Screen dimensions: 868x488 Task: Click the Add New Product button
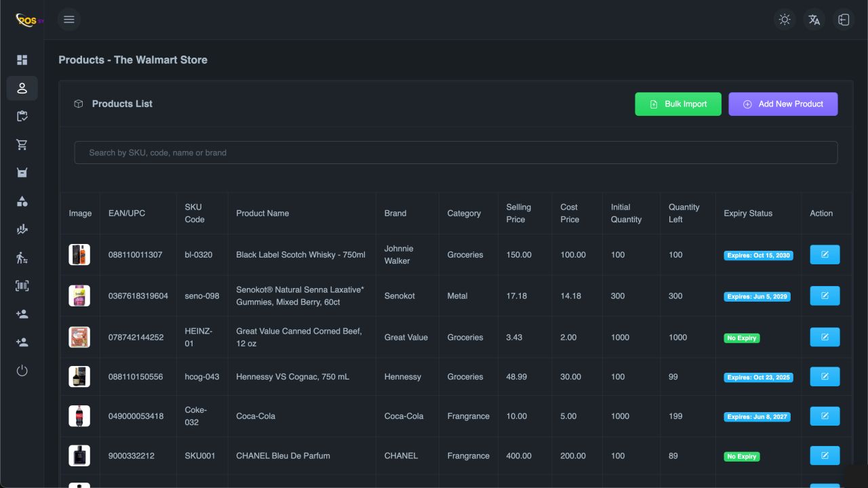click(x=783, y=104)
